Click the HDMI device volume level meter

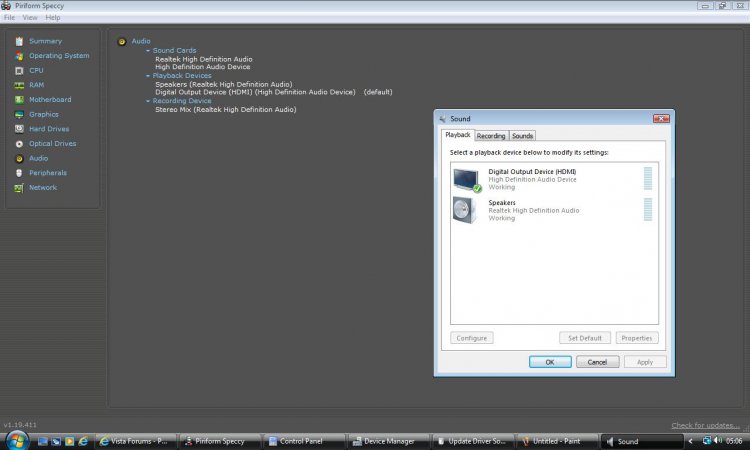tap(648, 178)
